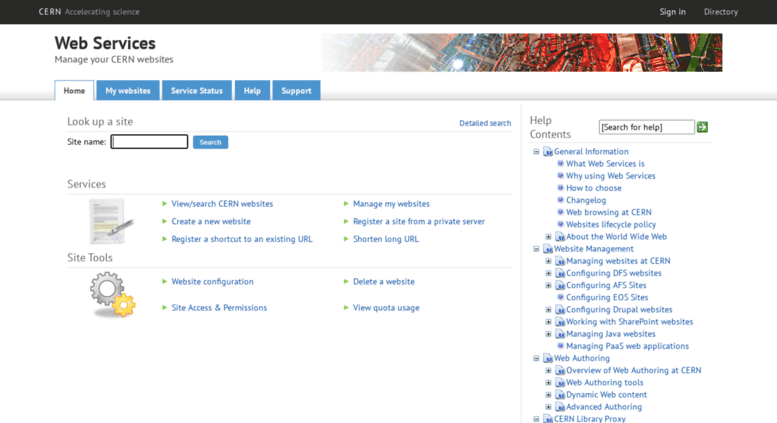Click the CERN banner image

pyautogui.click(x=522, y=53)
